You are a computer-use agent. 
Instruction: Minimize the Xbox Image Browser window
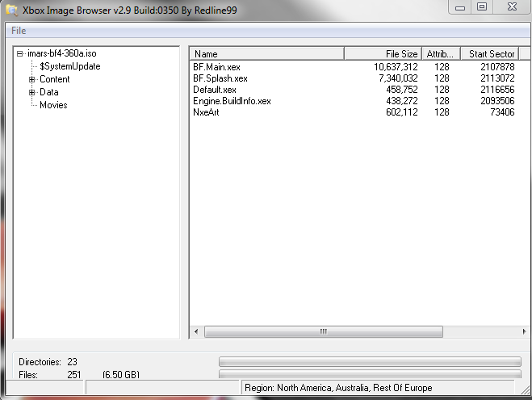460,7
